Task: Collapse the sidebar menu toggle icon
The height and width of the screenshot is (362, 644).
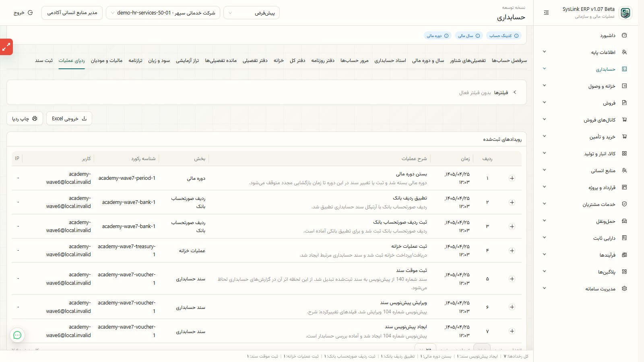Action: coord(546,13)
